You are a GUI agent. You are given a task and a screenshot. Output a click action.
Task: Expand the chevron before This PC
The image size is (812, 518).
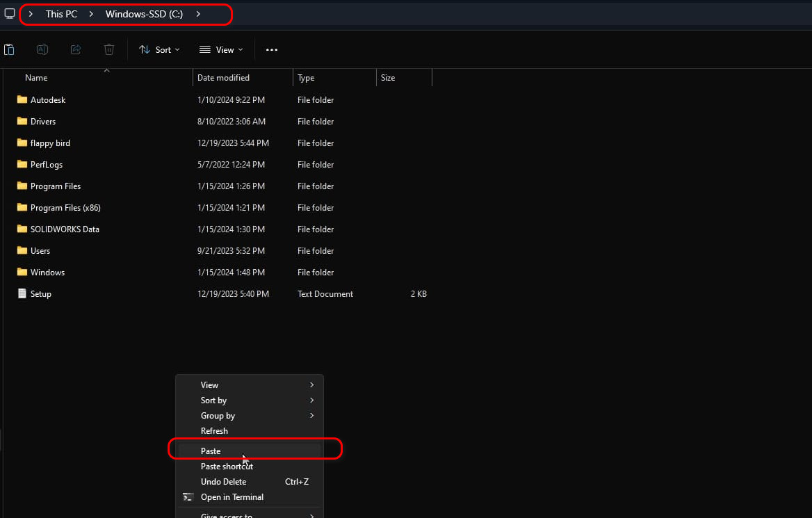pos(31,14)
